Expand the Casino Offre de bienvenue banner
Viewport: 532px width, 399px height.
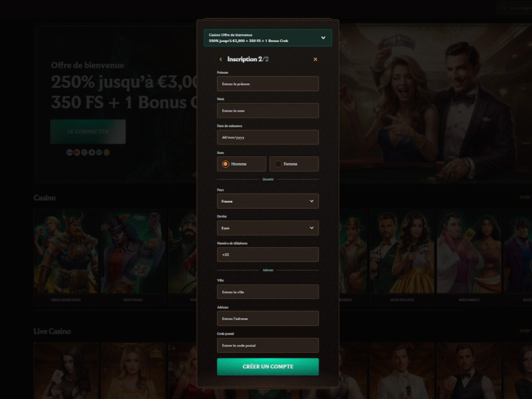323,38
